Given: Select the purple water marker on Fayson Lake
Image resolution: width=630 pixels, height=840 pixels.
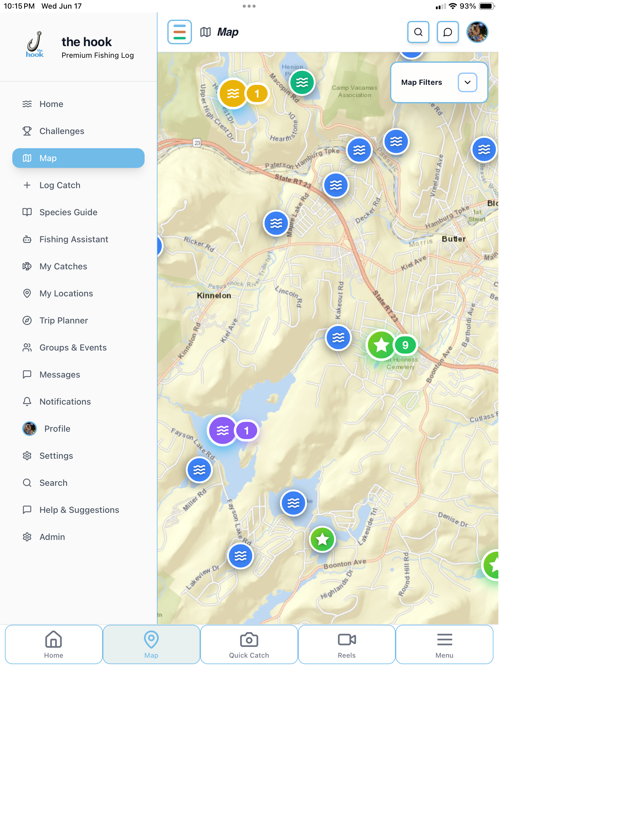Looking at the screenshot, I should click(223, 431).
